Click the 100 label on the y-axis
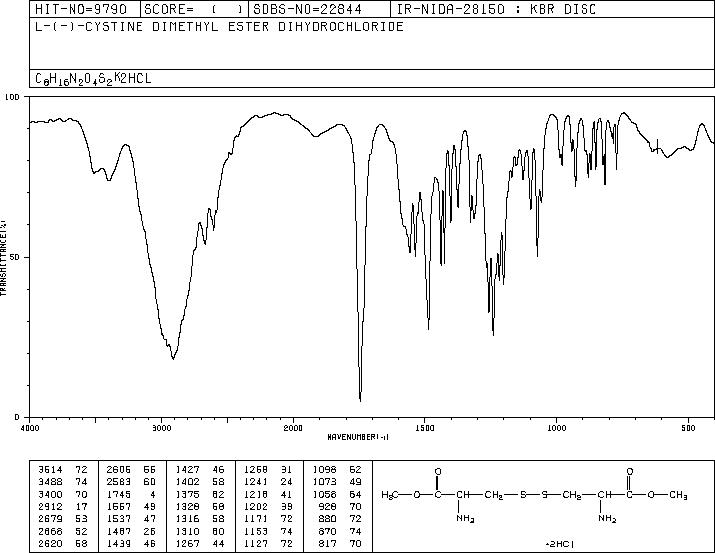 (x=12, y=97)
